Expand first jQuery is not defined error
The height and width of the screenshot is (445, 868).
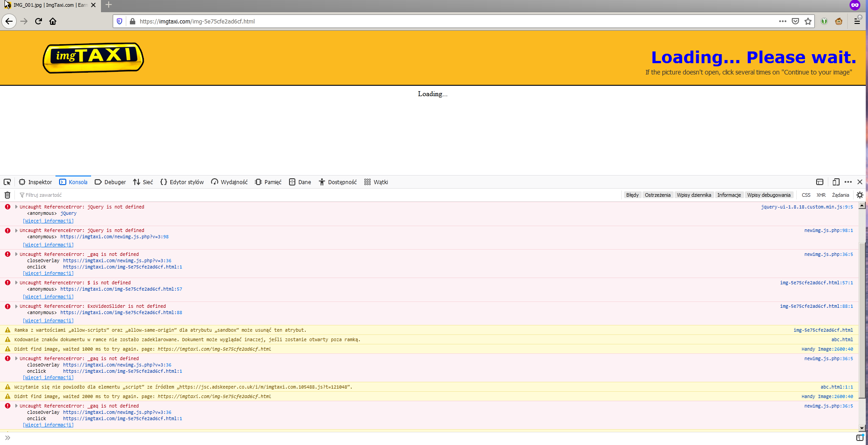coord(16,207)
